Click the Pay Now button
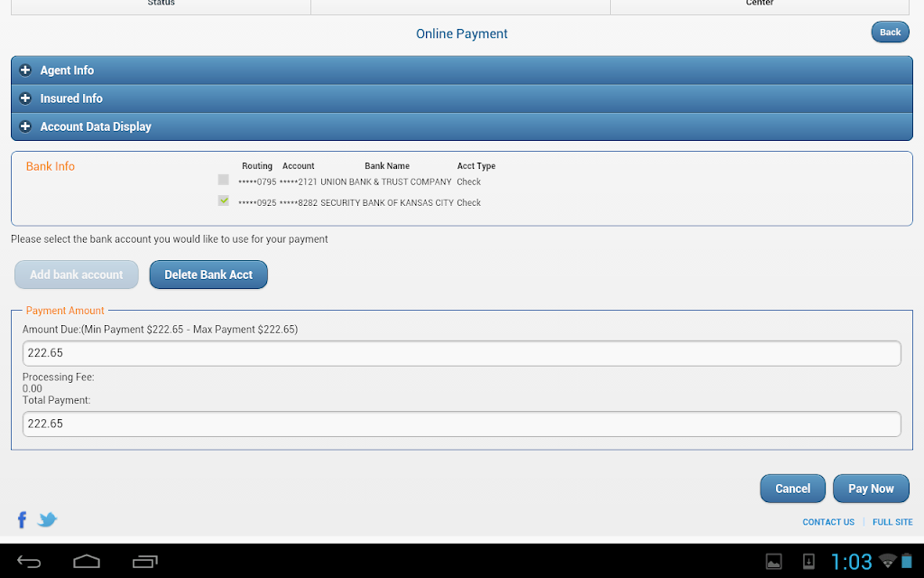Image resolution: width=924 pixels, height=578 pixels. [x=871, y=489]
